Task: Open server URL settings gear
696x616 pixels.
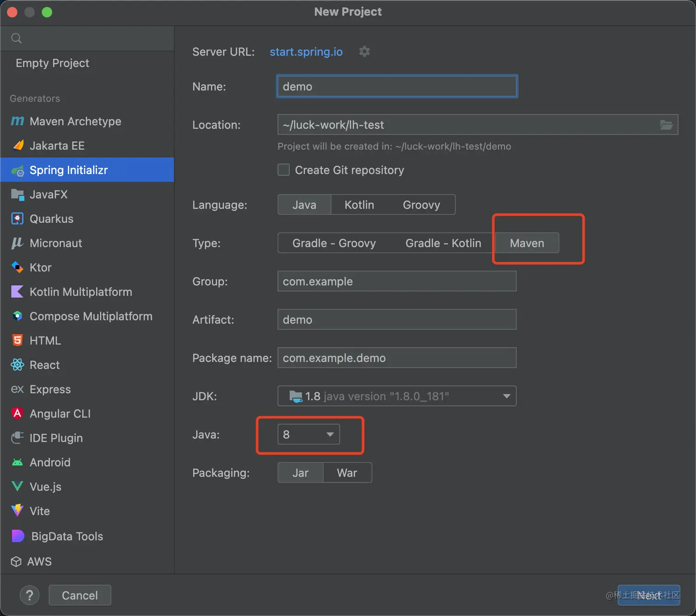Action: (x=365, y=52)
